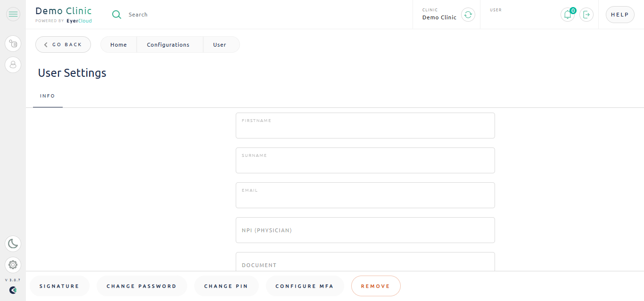Screen dimensions: 644x301
Task: Open the HELP button
Action: [620, 15]
